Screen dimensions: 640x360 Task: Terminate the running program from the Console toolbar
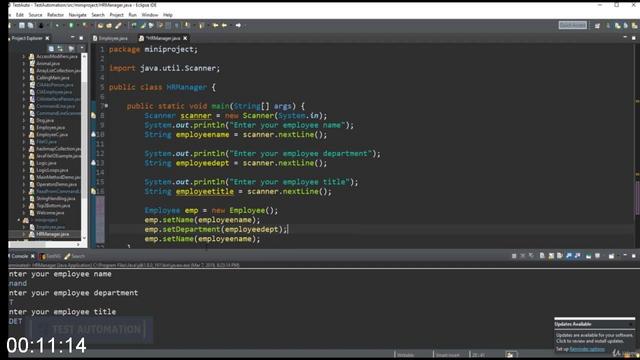(514, 256)
